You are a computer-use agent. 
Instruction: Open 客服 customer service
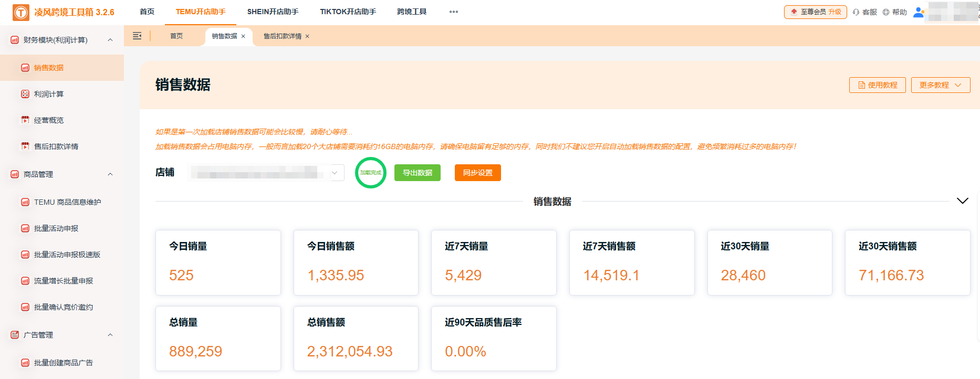(870, 12)
